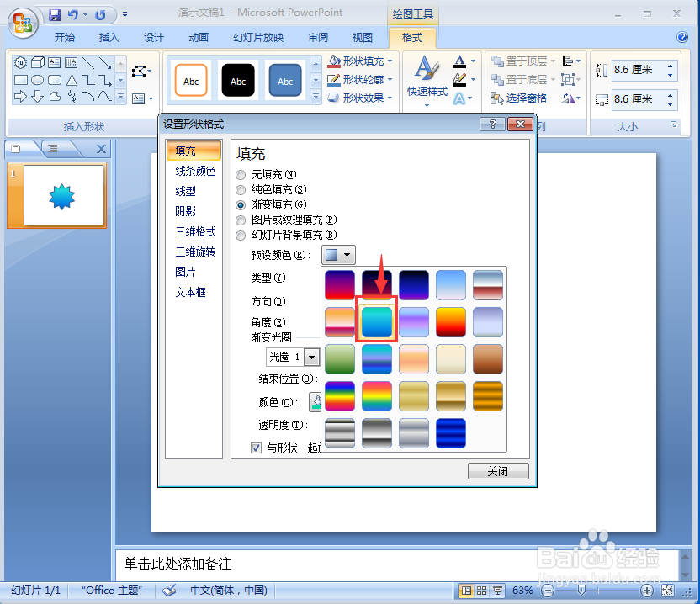Click the notes area to add notes
The image size is (700, 604).
[396, 564]
